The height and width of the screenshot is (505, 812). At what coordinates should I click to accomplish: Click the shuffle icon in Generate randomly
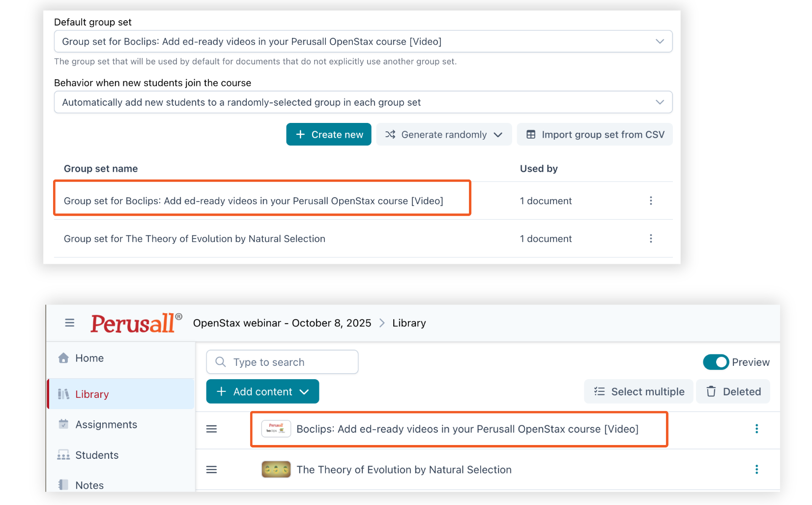(x=390, y=134)
